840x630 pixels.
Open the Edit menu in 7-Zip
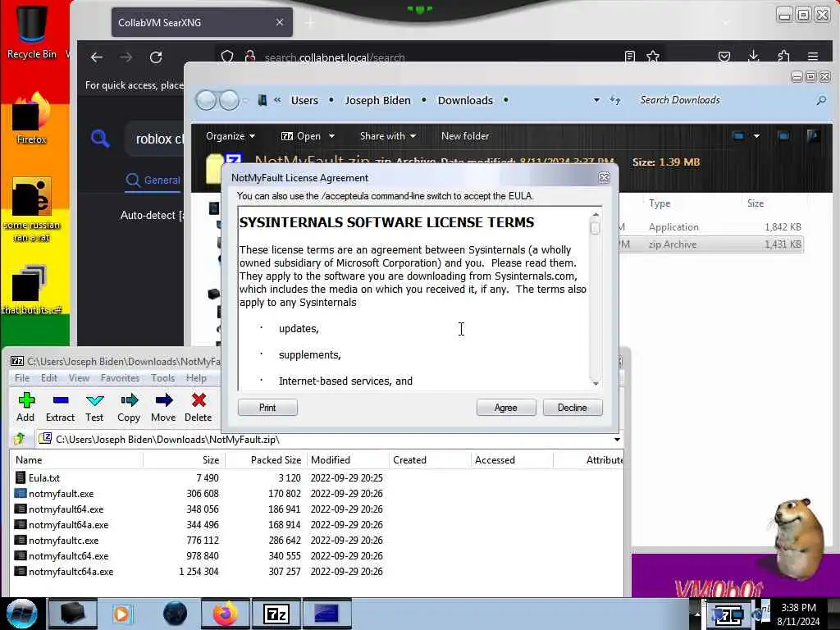pyautogui.click(x=48, y=377)
